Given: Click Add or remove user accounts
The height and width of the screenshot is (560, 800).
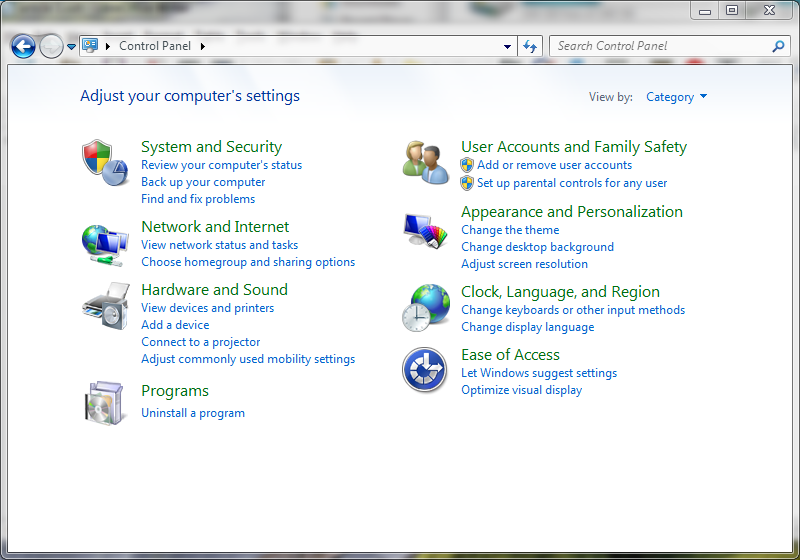Looking at the screenshot, I should 555,165.
